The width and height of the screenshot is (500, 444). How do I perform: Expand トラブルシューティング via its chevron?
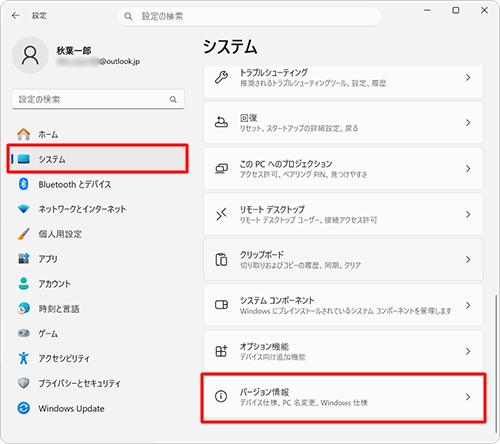468,77
